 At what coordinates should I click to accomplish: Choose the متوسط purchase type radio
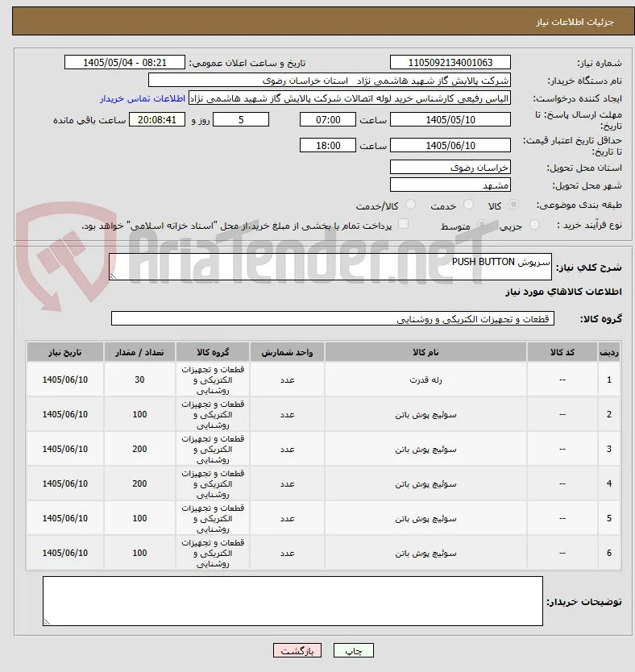(x=483, y=225)
